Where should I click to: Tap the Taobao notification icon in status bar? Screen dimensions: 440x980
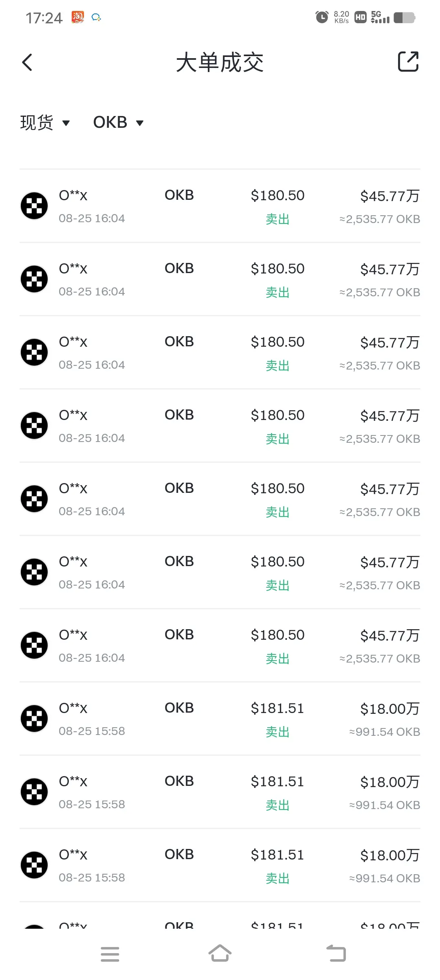coord(78,17)
